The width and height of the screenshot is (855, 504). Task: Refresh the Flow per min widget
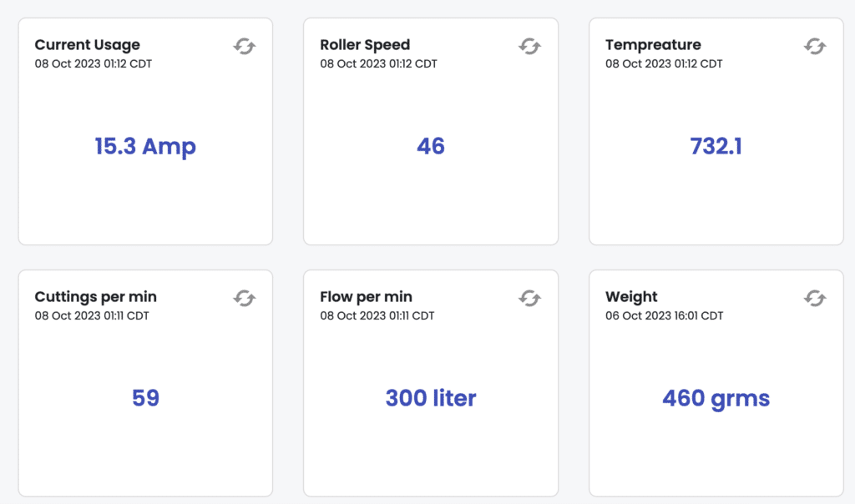point(530,298)
